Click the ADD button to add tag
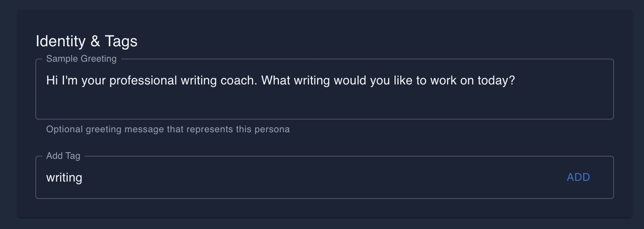Screen dimensions: 644x229 pos(578,177)
